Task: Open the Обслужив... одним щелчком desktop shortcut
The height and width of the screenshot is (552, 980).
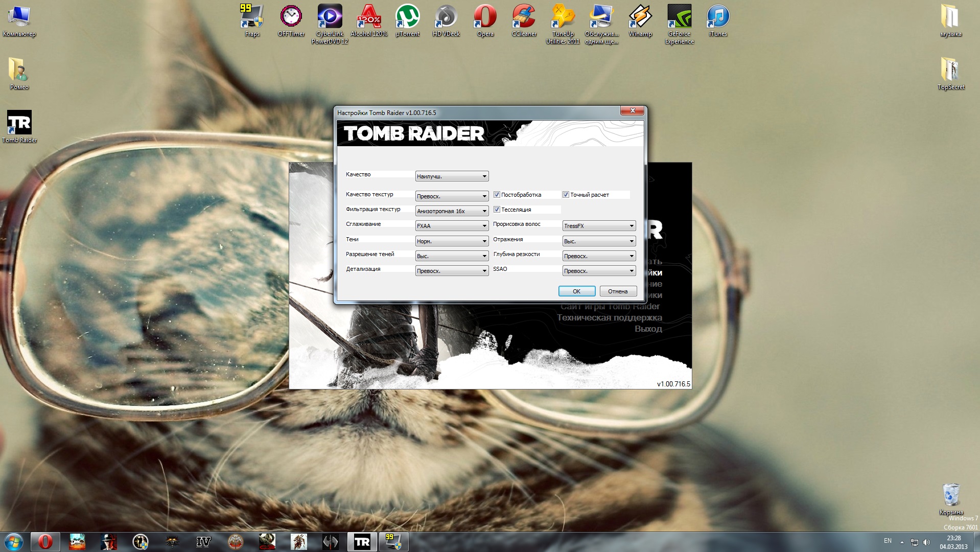Action: (x=601, y=24)
